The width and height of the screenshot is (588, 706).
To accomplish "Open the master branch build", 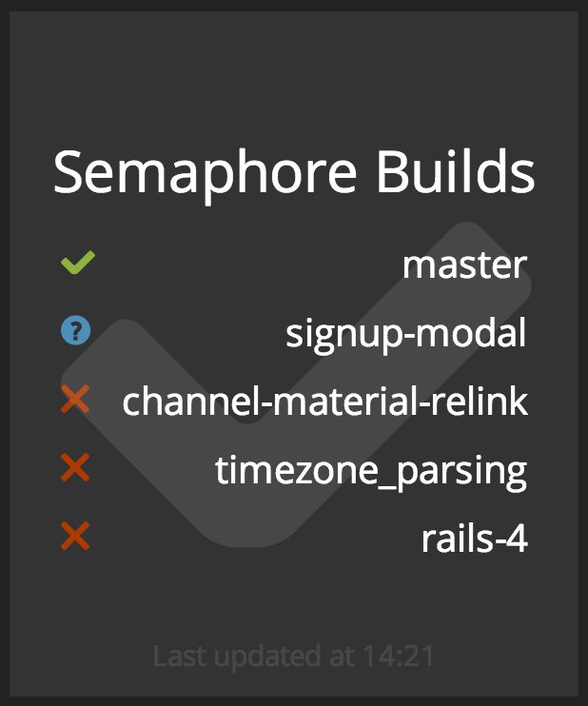I will tap(464, 264).
